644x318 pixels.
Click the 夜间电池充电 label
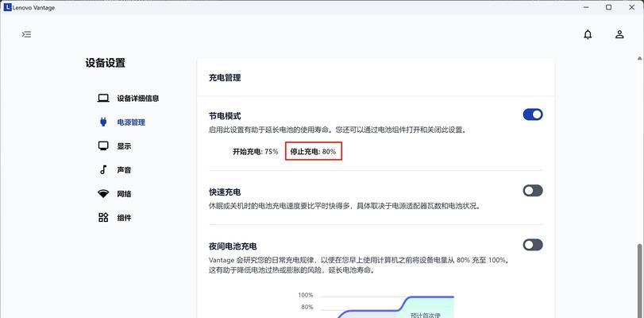point(233,246)
